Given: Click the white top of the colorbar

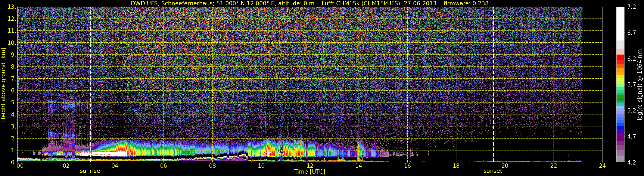Looking at the screenshot, I should point(620,24).
